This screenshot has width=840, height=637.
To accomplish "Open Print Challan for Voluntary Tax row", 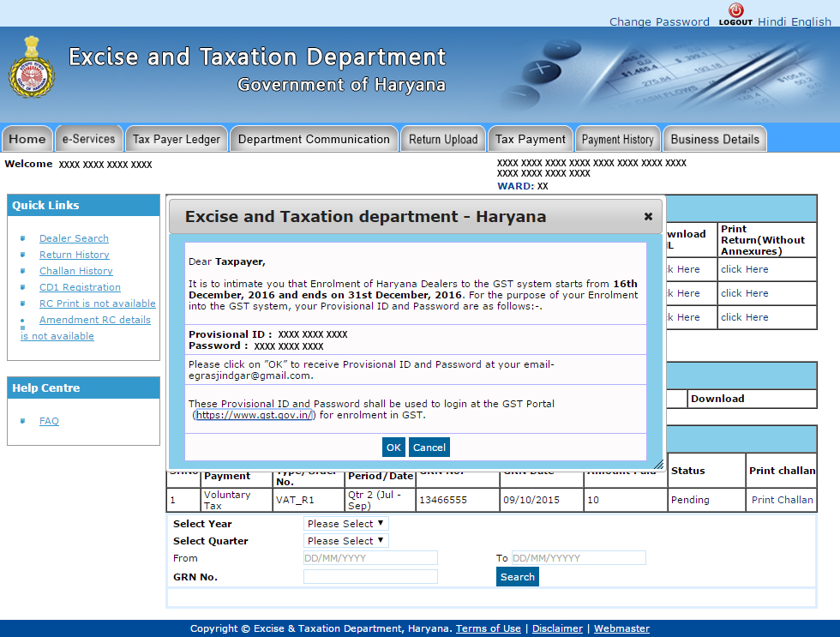I will coord(782,500).
